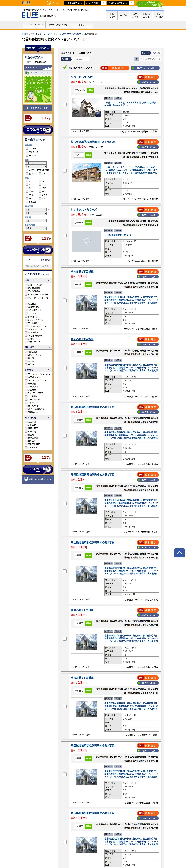Open the 専有面積 upper limit dropdown
This screenshot has width=186, height=868.
(36, 213)
